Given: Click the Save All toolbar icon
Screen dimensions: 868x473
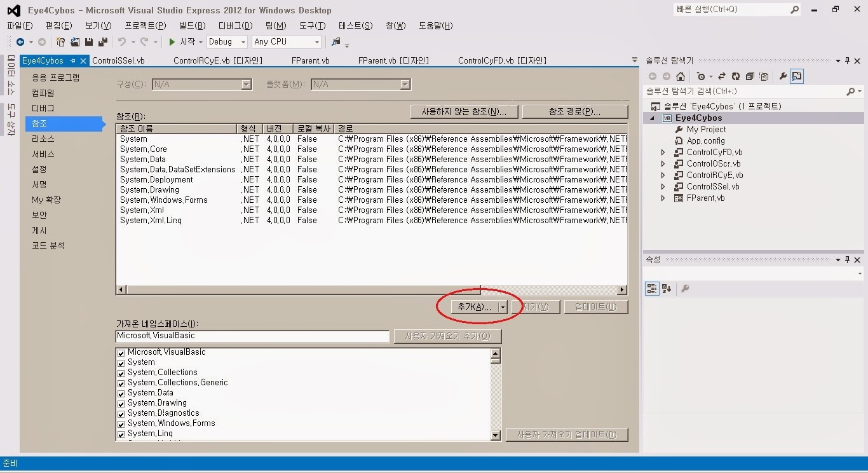Looking at the screenshot, I should coord(102,41).
